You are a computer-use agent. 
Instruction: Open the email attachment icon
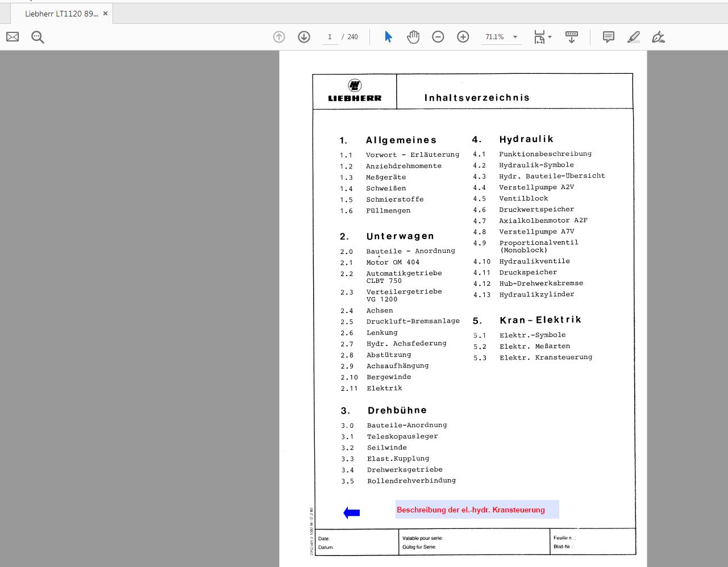12,36
